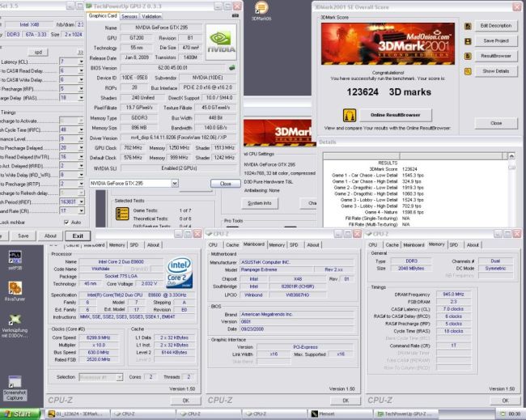Screen dimensions: 526x420
Task: Click the icon left of Online ResultBrowser
Action: [350, 115]
